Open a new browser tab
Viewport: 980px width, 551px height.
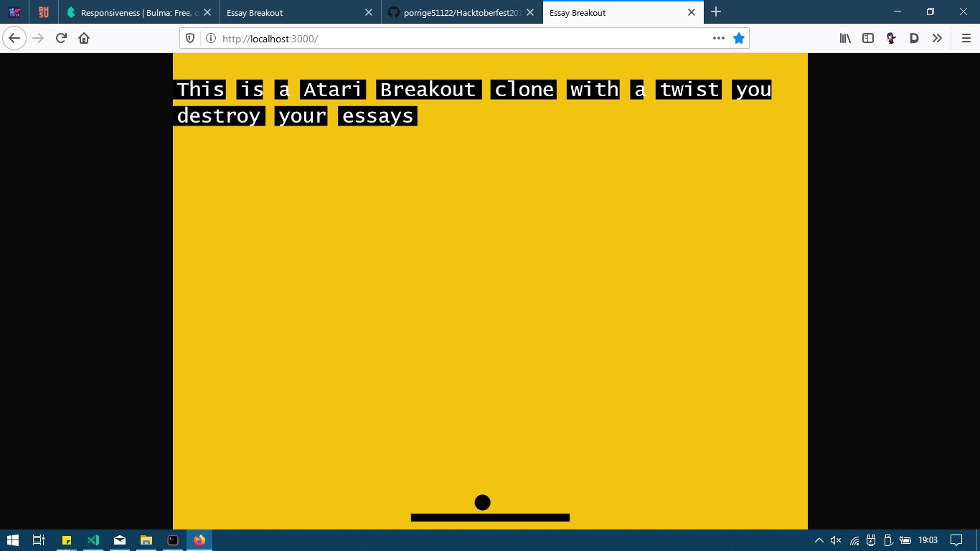click(715, 12)
